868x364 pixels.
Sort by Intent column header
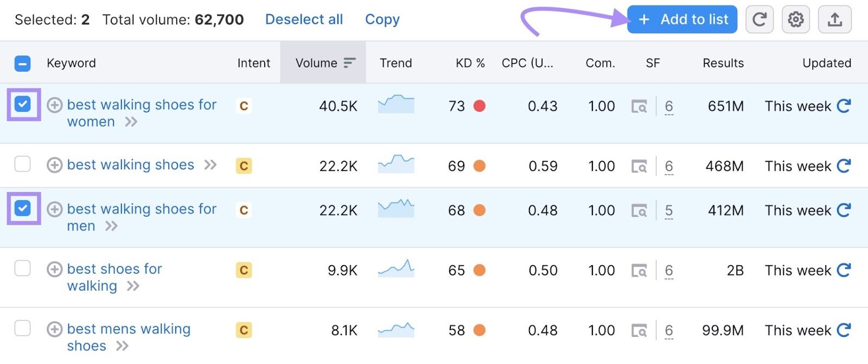pyautogui.click(x=253, y=63)
